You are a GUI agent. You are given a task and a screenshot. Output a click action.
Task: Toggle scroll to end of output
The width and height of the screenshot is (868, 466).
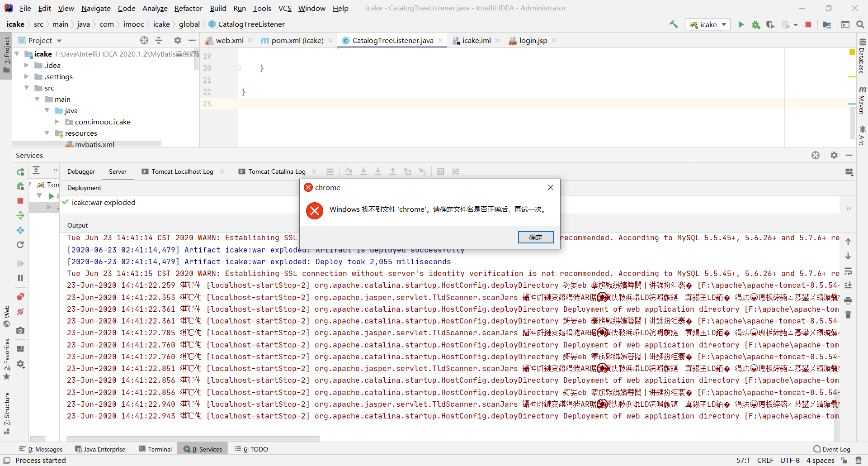[x=848, y=285]
